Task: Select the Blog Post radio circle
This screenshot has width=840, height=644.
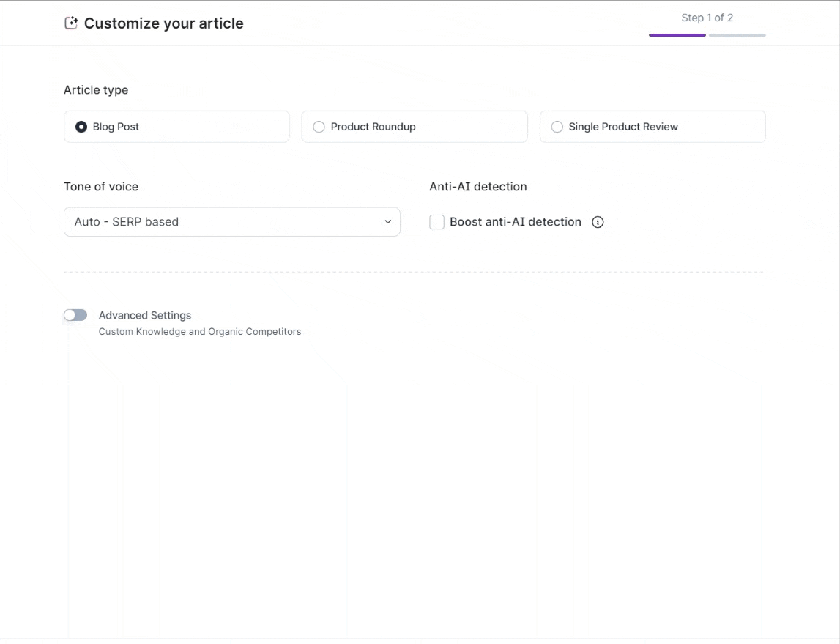Action: click(81, 127)
